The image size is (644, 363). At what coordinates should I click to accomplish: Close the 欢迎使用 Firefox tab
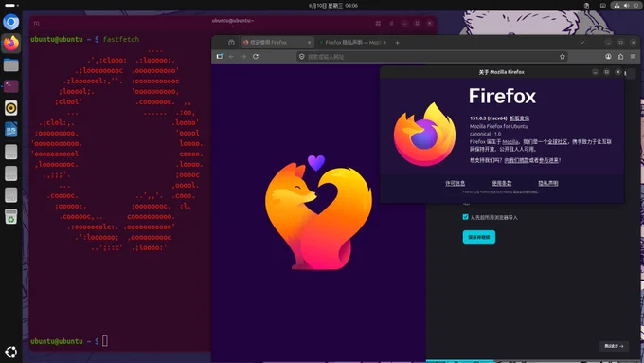[310, 43]
